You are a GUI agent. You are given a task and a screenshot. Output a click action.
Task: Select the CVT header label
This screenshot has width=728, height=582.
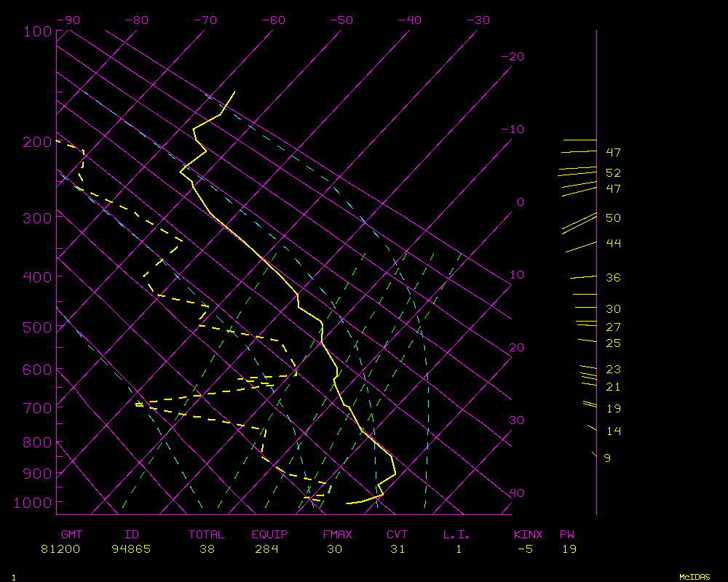(x=397, y=535)
